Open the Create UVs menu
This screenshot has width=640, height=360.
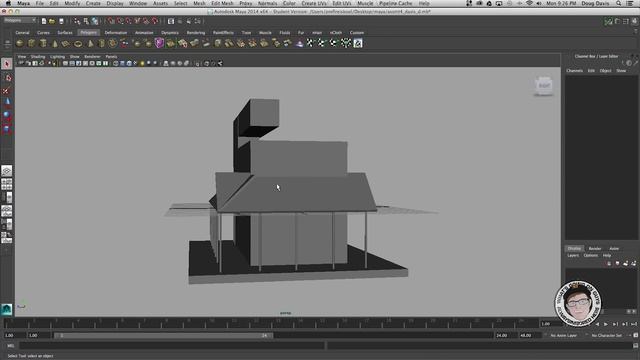(314, 3)
